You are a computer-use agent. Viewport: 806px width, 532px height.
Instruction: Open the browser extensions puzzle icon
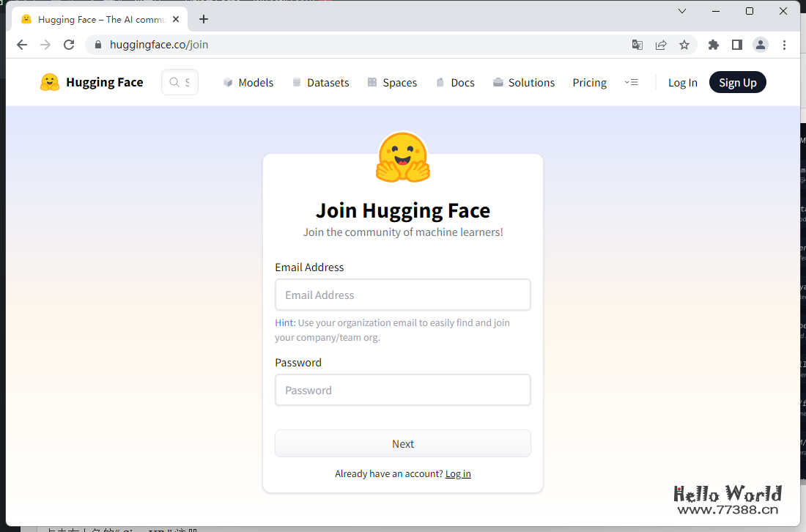[713, 45]
